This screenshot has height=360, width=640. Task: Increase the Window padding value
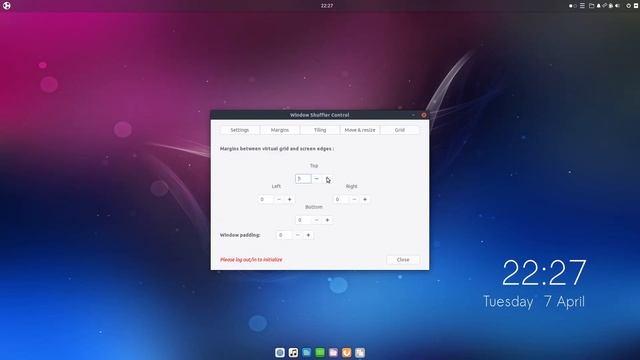[309, 235]
